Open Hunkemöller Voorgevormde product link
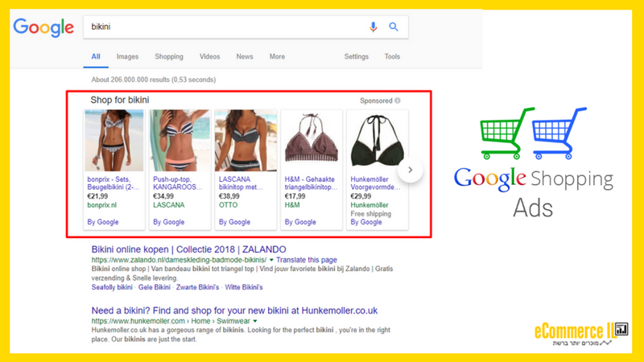644x362 pixels. [x=375, y=183]
